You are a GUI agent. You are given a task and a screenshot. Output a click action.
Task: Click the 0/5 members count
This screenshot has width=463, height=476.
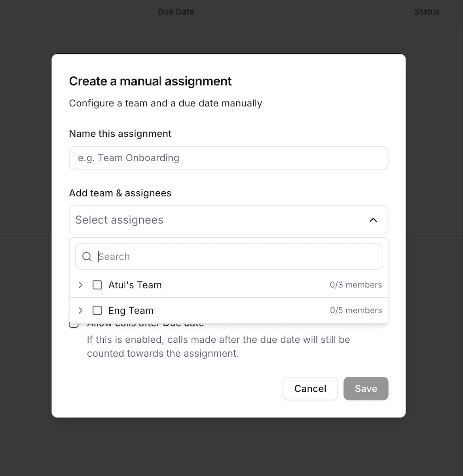356,310
